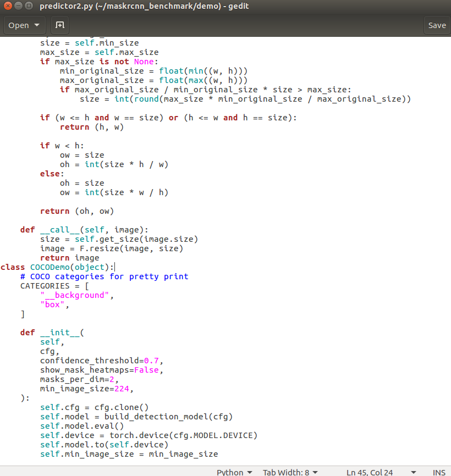Click the 'CATEGORIES = [' line
The width and height of the screenshot is (451, 476).
[54, 286]
